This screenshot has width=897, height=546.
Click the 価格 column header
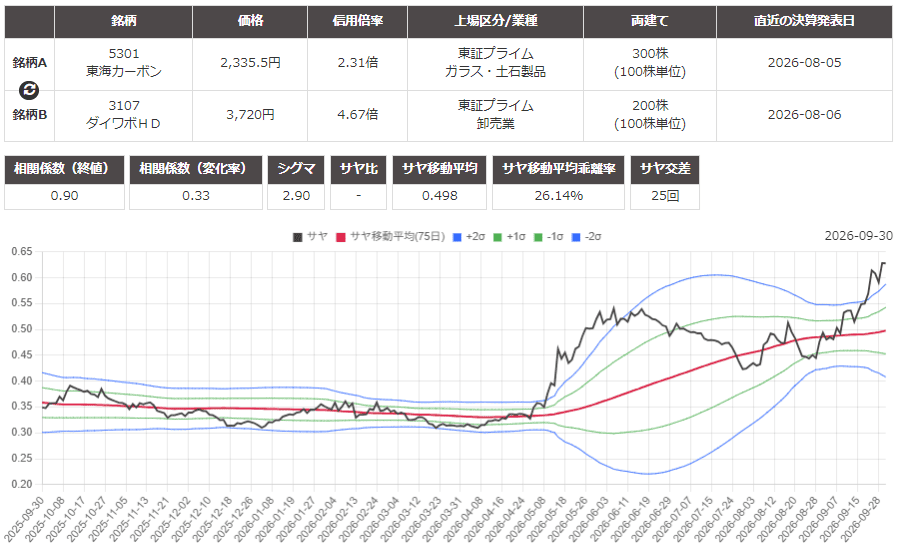click(251, 21)
